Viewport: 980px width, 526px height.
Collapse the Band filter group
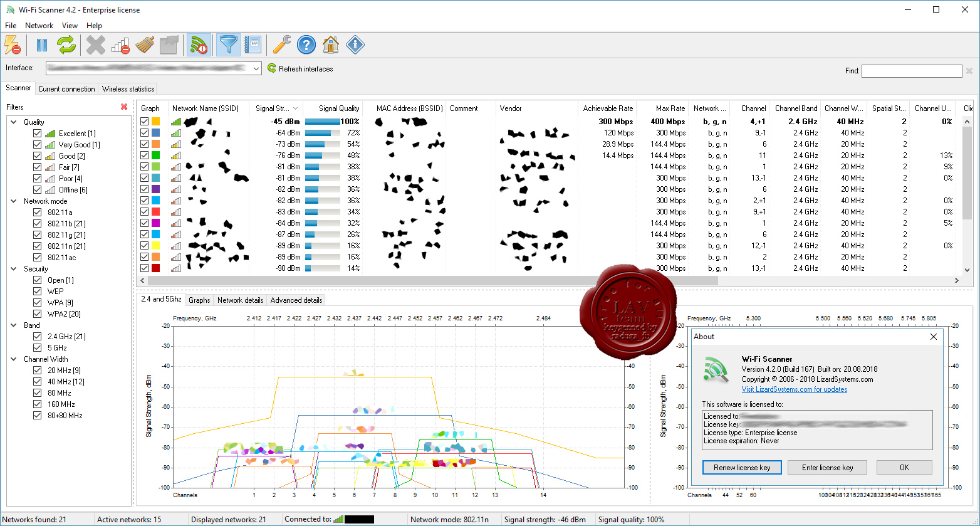pos(14,325)
